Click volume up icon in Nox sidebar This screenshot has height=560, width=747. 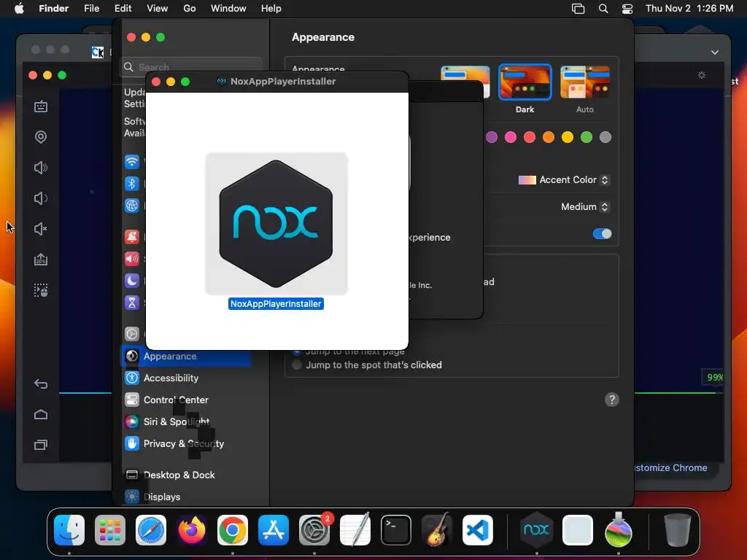(41, 168)
